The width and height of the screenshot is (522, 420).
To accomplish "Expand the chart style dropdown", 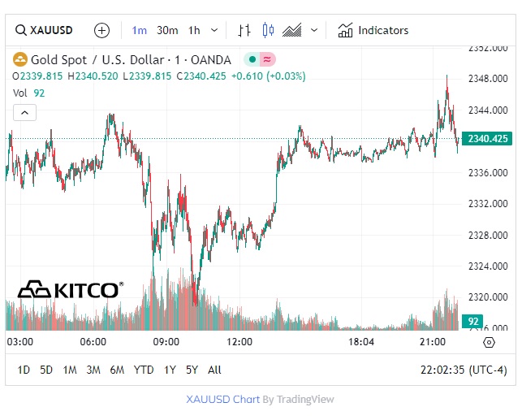I will [x=314, y=30].
